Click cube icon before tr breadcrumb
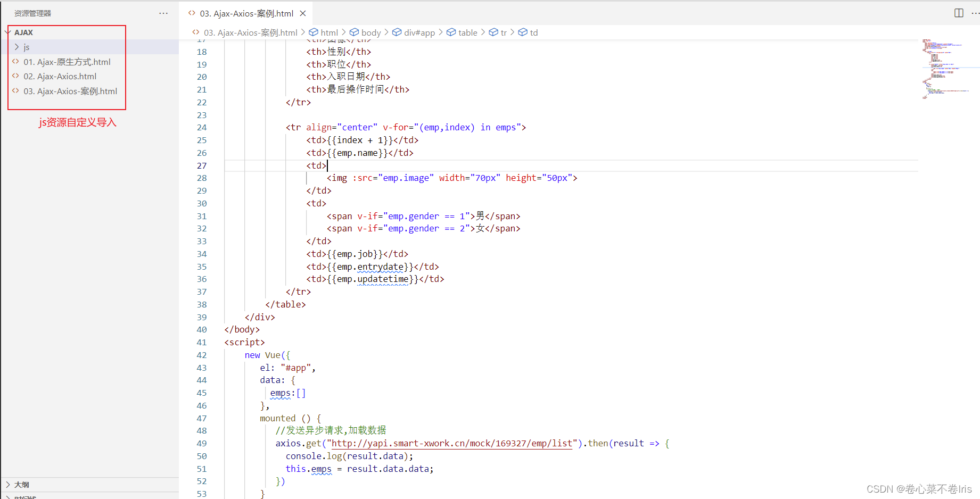The height and width of the screenshot is (499, 980). [493, 32]
